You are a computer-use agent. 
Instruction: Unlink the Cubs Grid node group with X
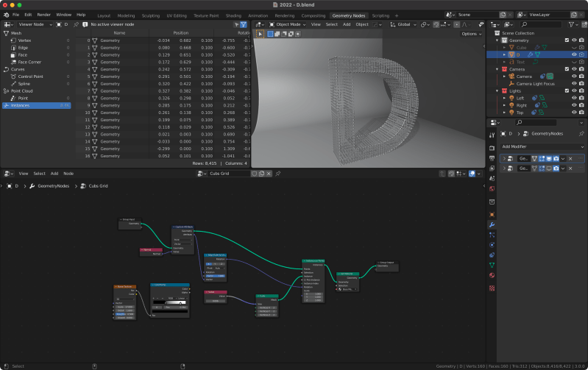(269, 174)
